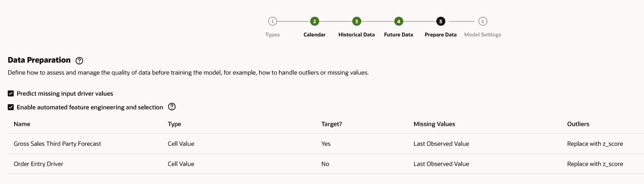Open Missing Values for Order Entry Driver
The image size is (644, 184).
coord(441,164)
